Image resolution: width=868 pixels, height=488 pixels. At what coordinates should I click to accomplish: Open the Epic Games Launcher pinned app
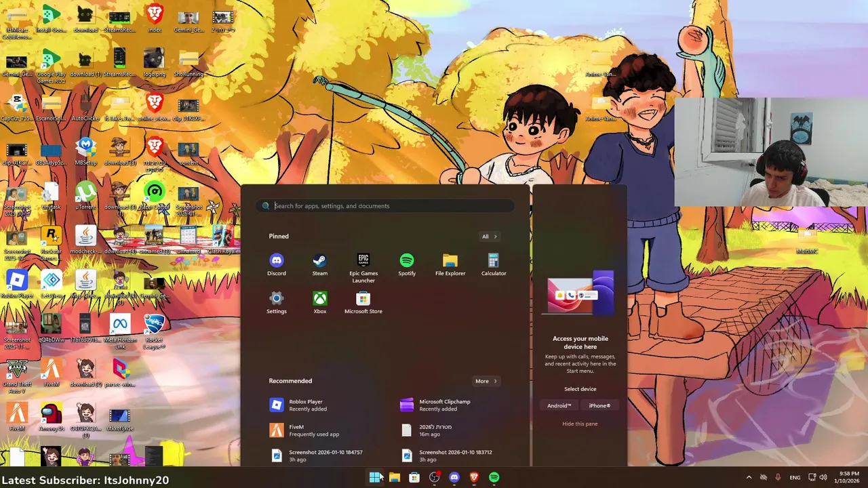click(x=363, y=268)
